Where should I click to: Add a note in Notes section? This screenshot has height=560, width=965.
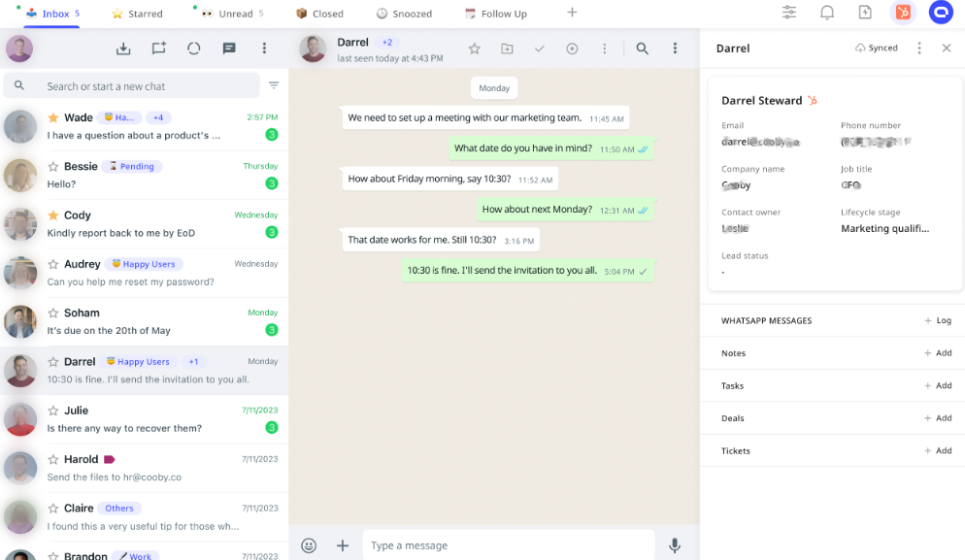tap(938, 353)
